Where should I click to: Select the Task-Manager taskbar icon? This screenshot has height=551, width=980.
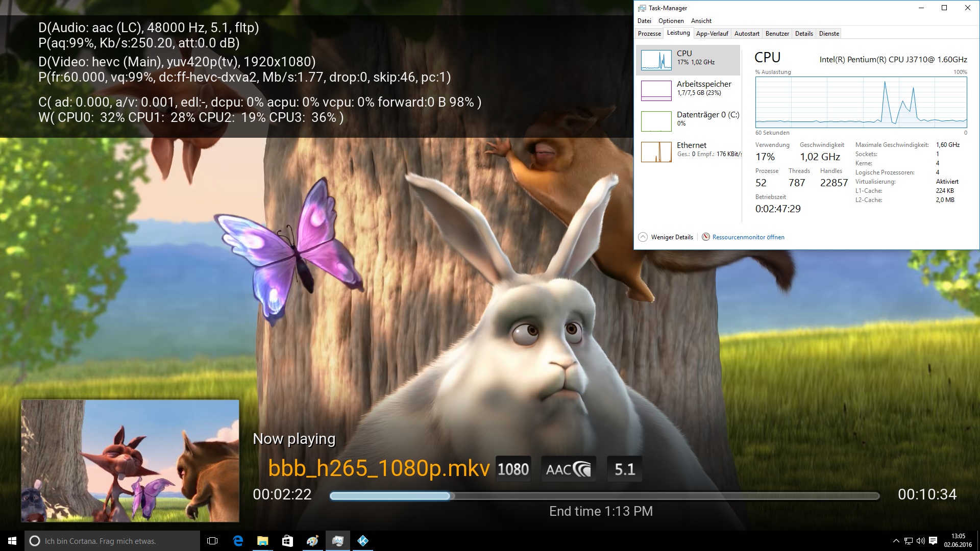pos(337,541)
